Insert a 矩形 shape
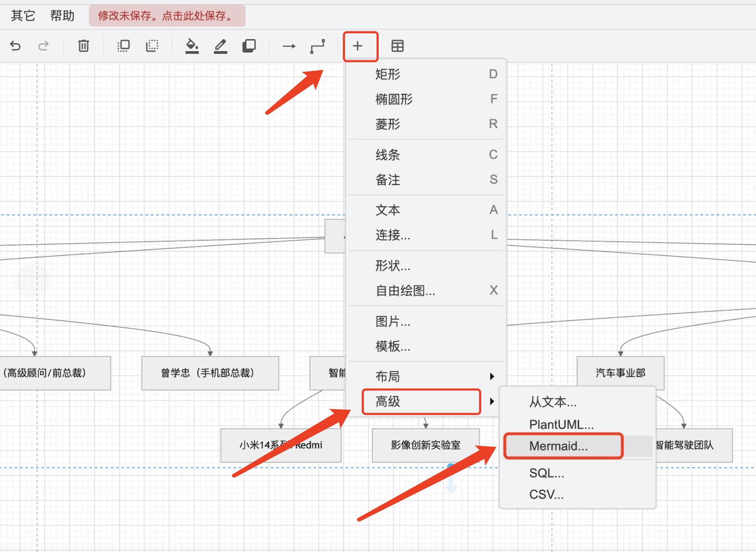This screenshot has height=552, width=756. (426, 74)
